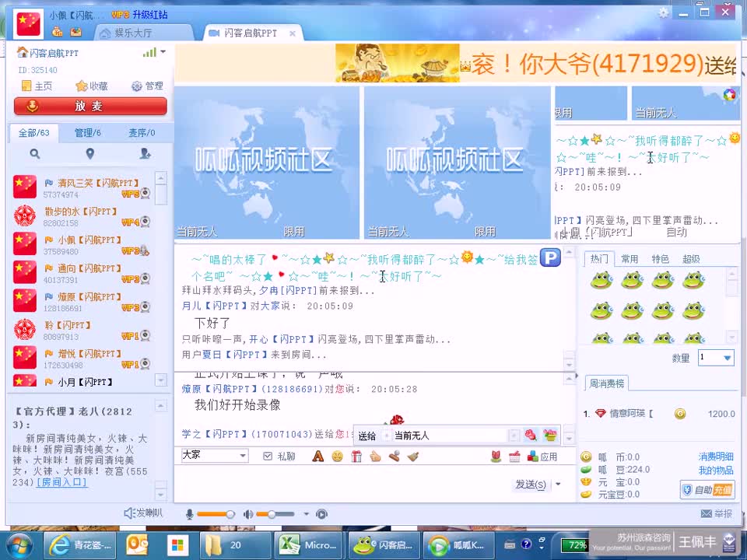Open the 主页 home link

pos(37,86)
